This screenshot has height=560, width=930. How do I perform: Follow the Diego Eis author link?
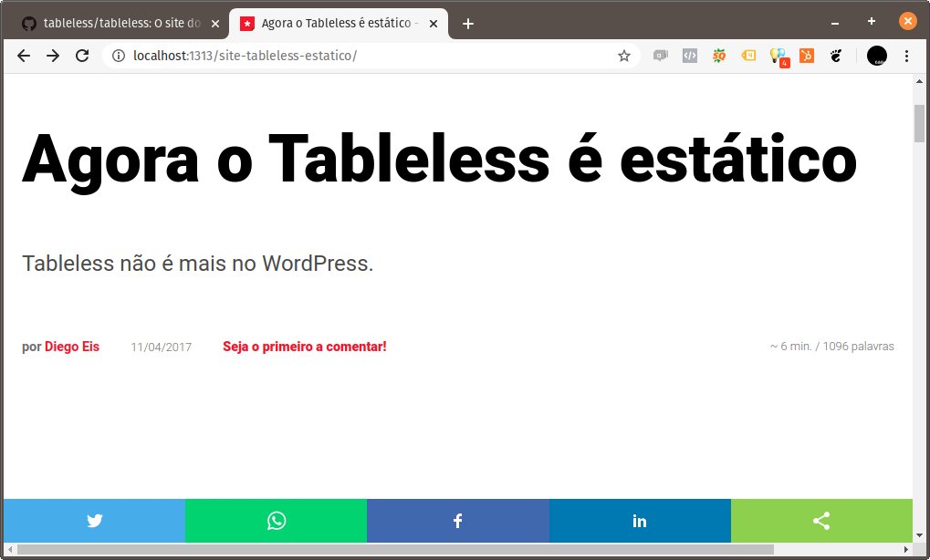pos(72,347)
